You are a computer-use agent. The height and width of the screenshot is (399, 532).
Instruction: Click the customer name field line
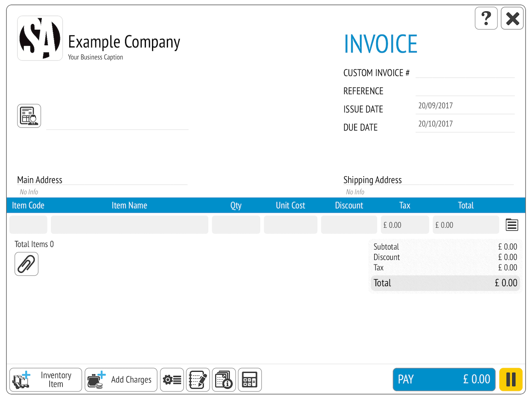click(117, 122)
